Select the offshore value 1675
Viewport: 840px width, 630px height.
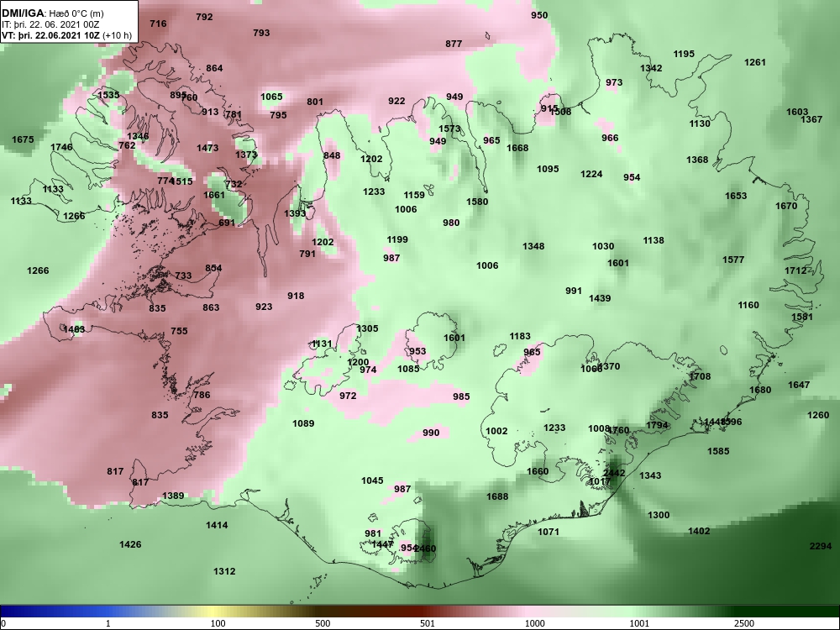(x=23, y=139)
